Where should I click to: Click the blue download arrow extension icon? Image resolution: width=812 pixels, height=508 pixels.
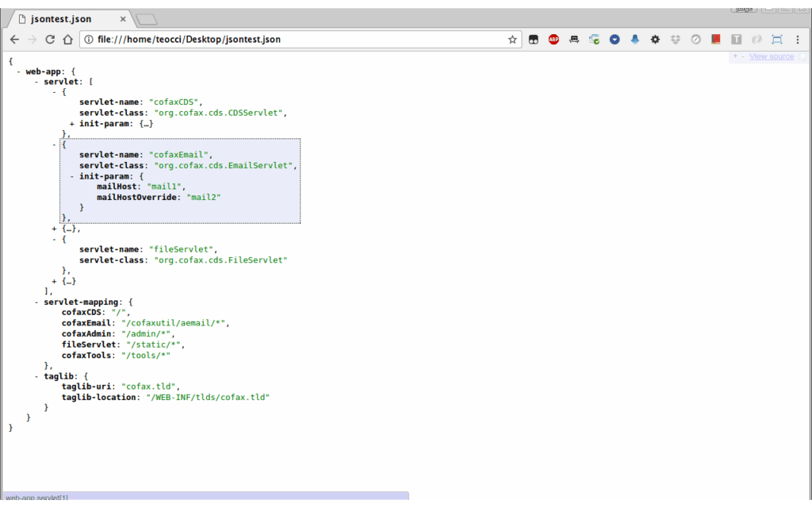click(634, 39)
